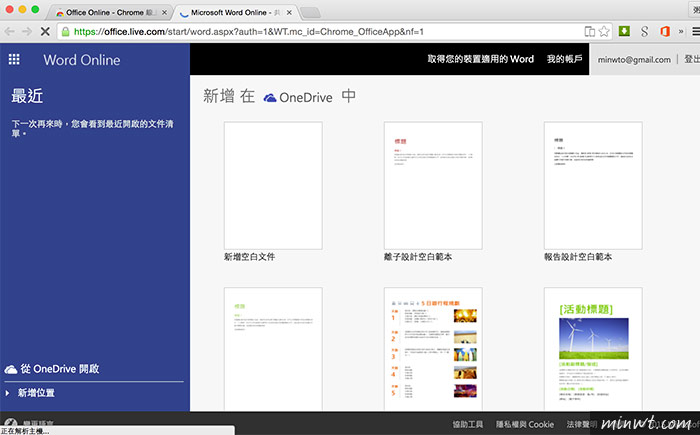Open 取得您的裝置適用的 Word link
Viewport: 700px width, 435px height.
pos(480,59)
